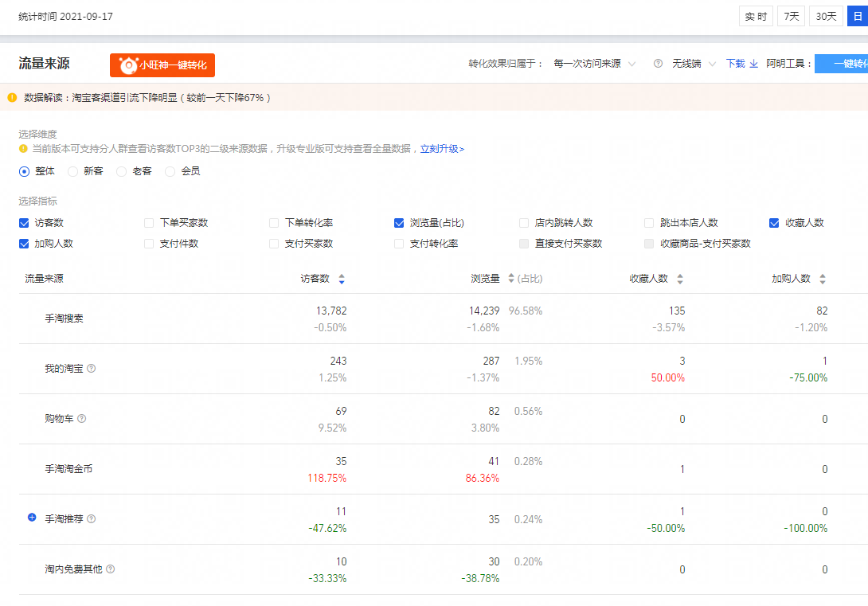Select 新客 radio button
Viewport: 868px width, 606px height.
(72, 171)
